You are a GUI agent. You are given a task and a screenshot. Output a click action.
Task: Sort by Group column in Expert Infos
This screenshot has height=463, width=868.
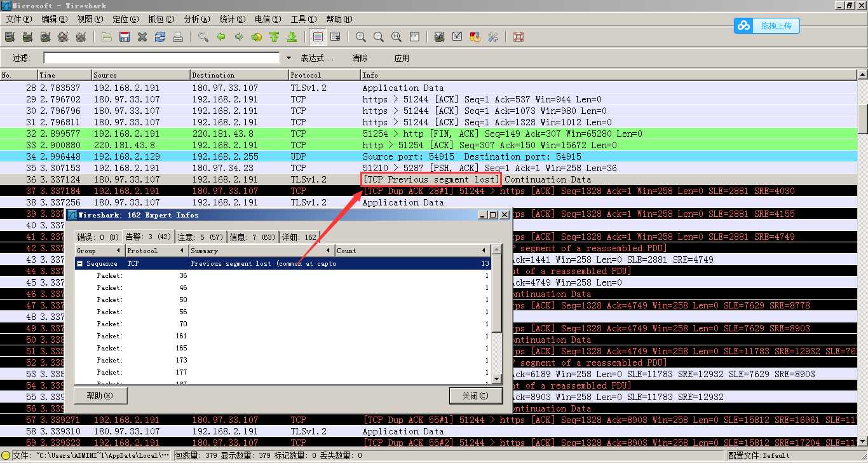(99, 251)
